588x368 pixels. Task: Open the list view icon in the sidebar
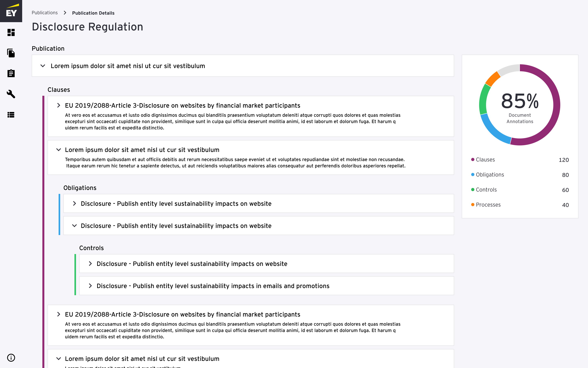[x=11, y=115]
